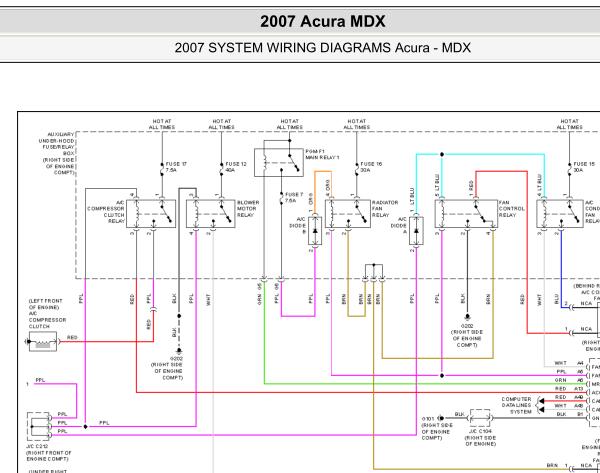Viewport: 600px width, 473px height.
Task: Click the A/C diode A symbol
Action: coord(416,231)
